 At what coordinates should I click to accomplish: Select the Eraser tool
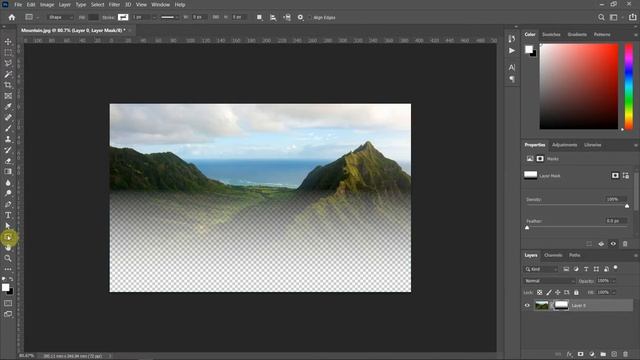point(8,161)
